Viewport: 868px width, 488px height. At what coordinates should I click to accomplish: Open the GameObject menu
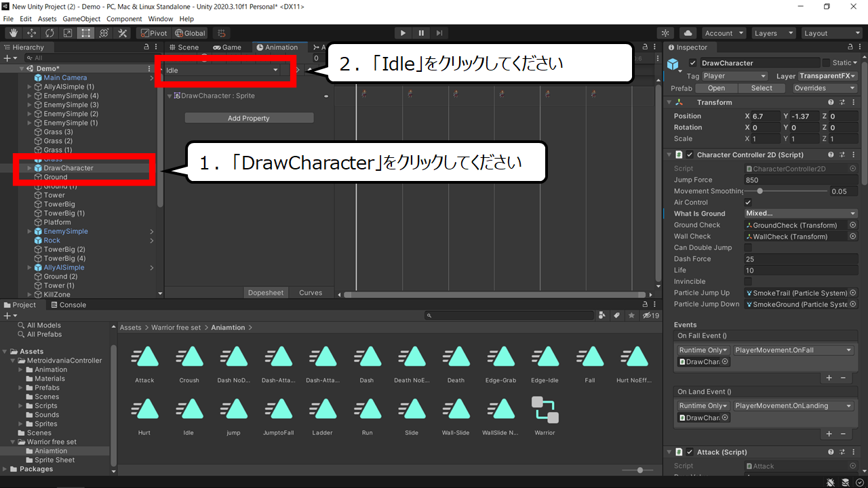pos(81,19)
